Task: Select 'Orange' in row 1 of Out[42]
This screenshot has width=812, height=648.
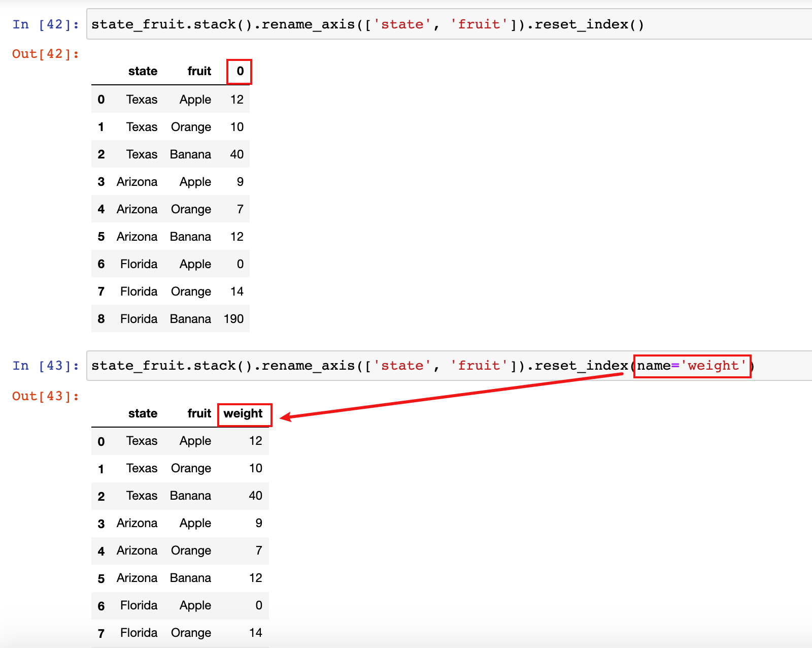Action: 191,127
